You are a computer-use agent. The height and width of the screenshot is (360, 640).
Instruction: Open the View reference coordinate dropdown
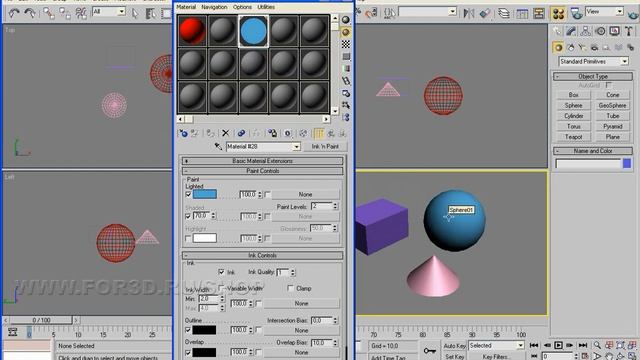(620, 11)
